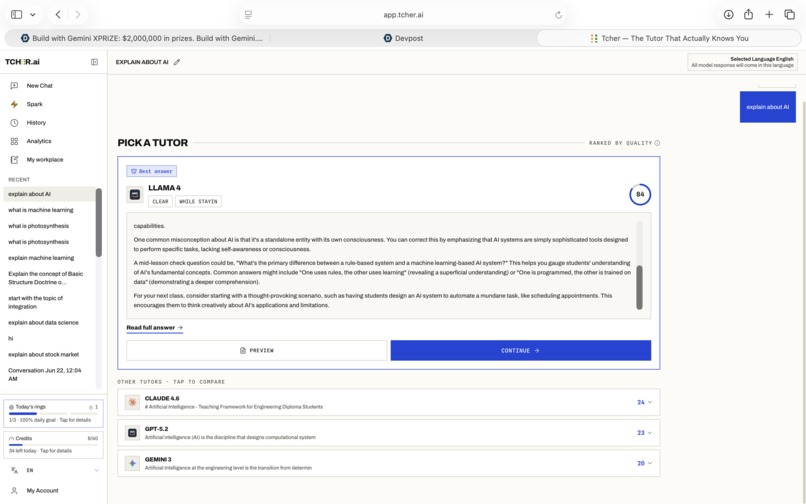
Task: Open Today's rings progress card
Action: 53,413
